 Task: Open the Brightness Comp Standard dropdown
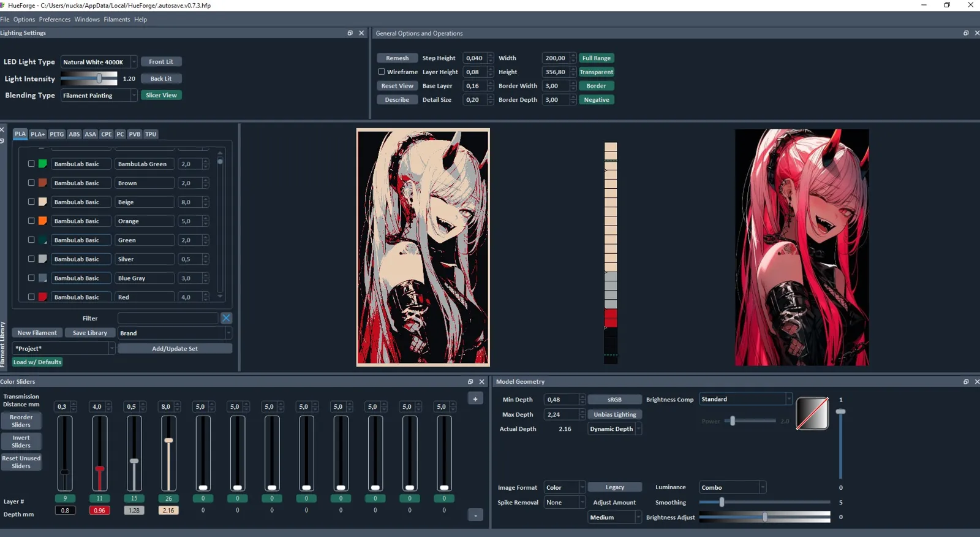point(745,399)
